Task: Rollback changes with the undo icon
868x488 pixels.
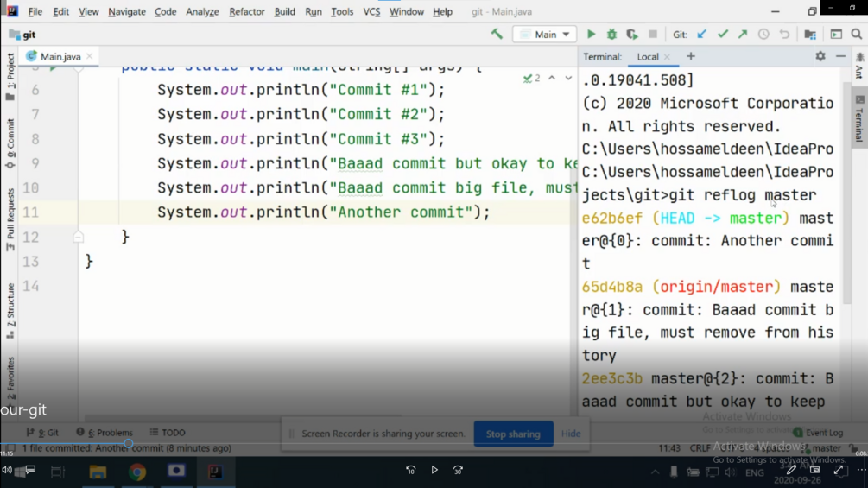Action: [x=784, y=35]
